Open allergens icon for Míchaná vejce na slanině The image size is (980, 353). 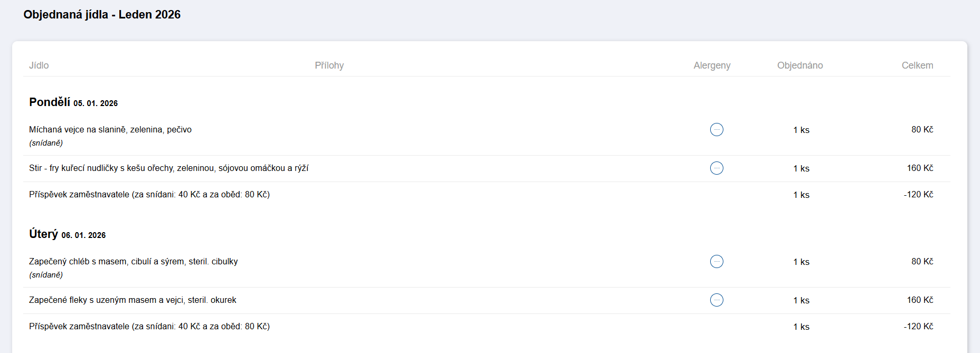coord(717,129)
